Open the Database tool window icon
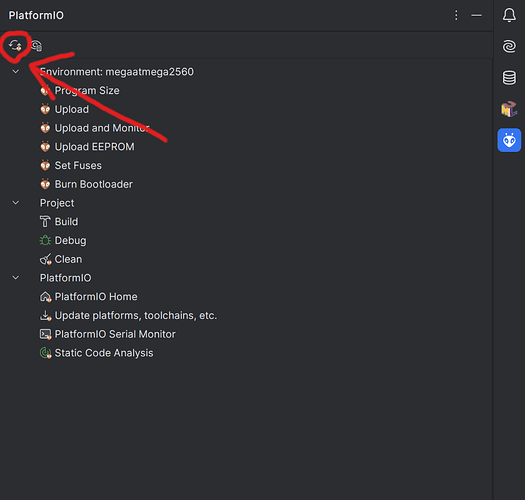525x500 pixels. coord(509,78)
